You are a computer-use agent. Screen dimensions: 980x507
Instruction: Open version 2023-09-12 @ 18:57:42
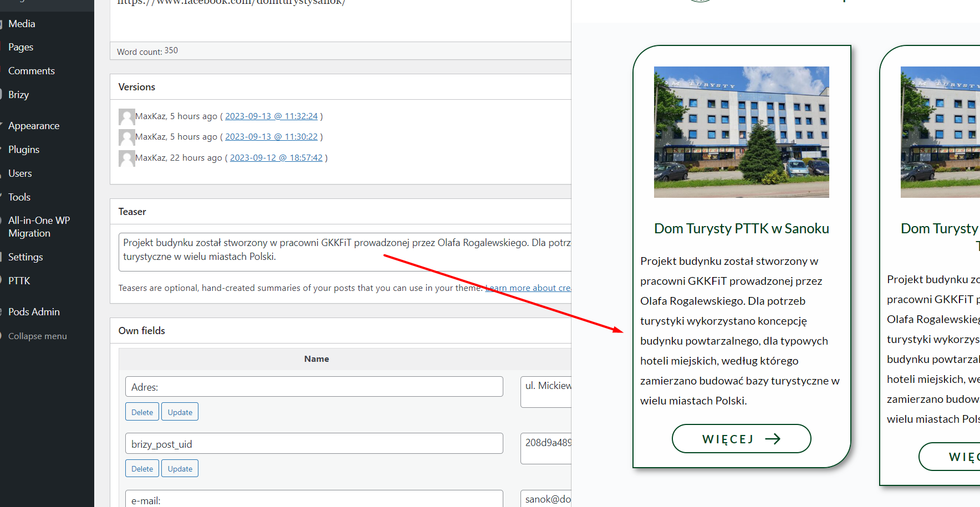point(276,158)
